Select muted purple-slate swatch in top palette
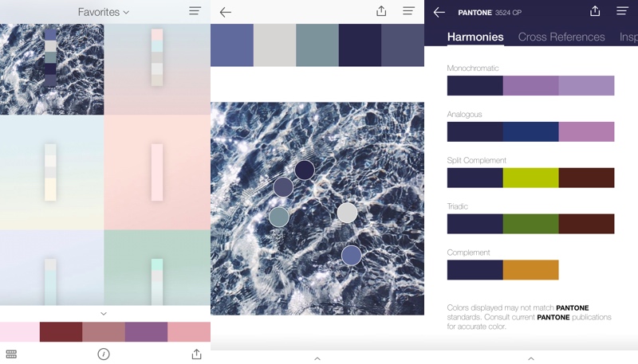This screenshot has height=364, width=638. click(403, 45)
